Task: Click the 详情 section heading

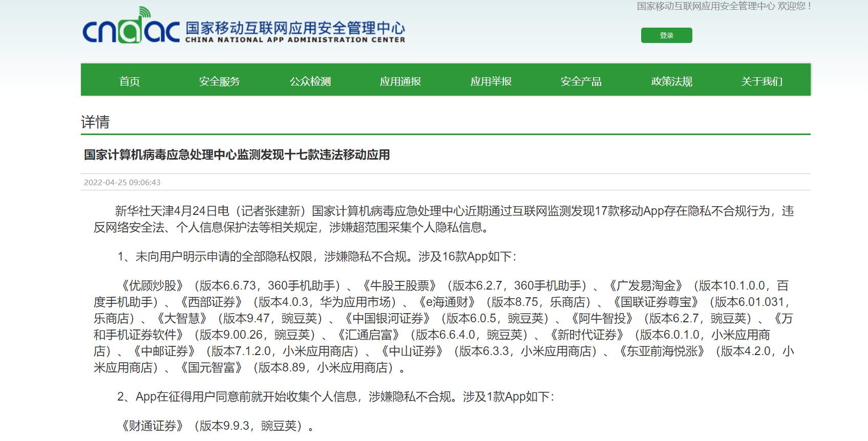Action: click(95, 122)
